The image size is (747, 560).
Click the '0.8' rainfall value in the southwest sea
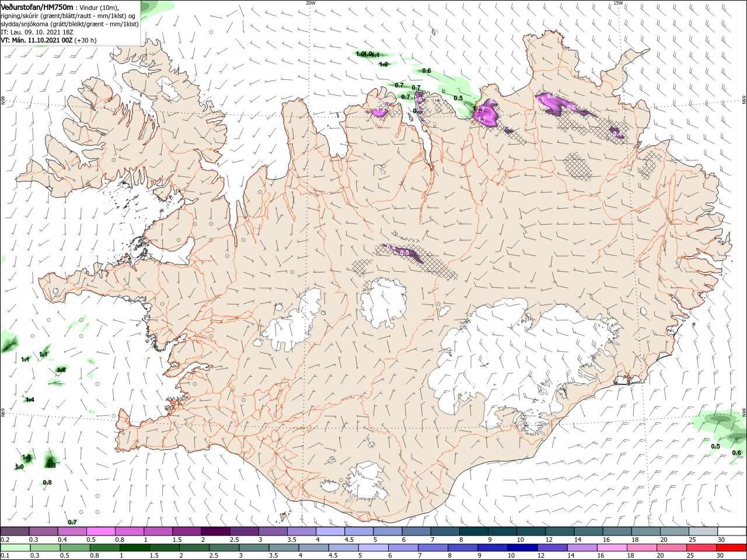point(47,482)
